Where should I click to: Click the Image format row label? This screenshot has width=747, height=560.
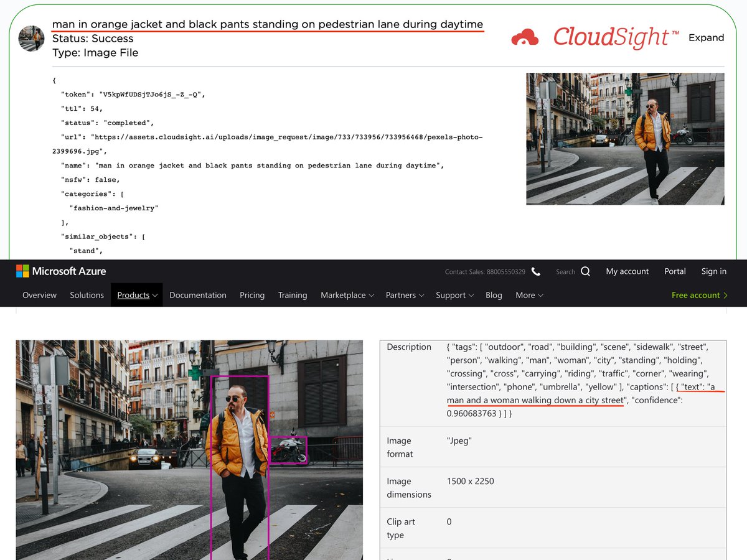[x=400, y=447]
